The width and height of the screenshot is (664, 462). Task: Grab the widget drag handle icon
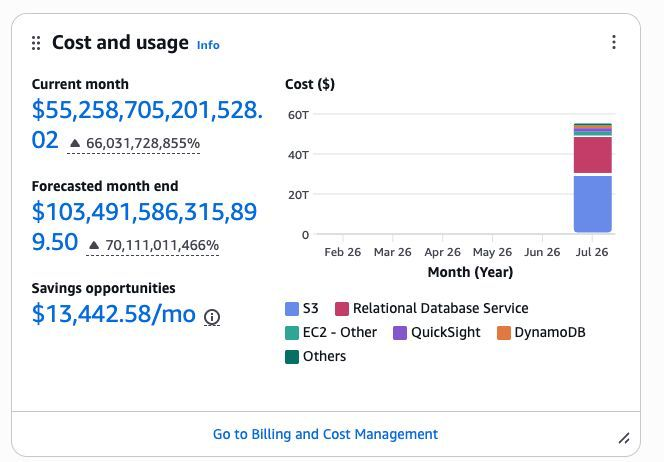(x=36, y=43)
